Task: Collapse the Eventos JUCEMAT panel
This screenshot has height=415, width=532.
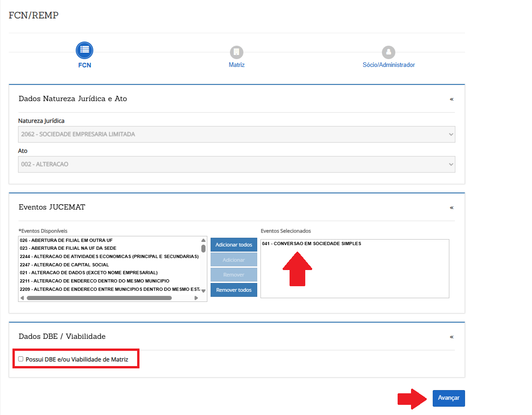Action: point(451,208)
